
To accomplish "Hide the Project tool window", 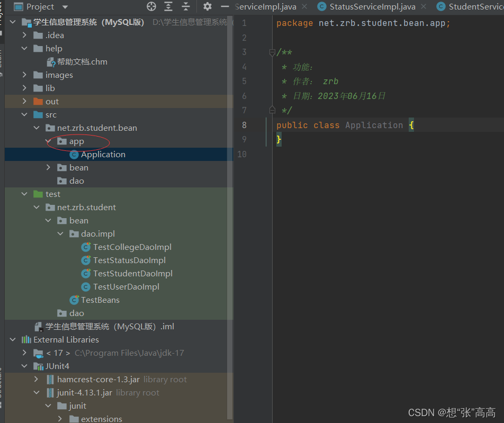I will click(x=225, y=6).
